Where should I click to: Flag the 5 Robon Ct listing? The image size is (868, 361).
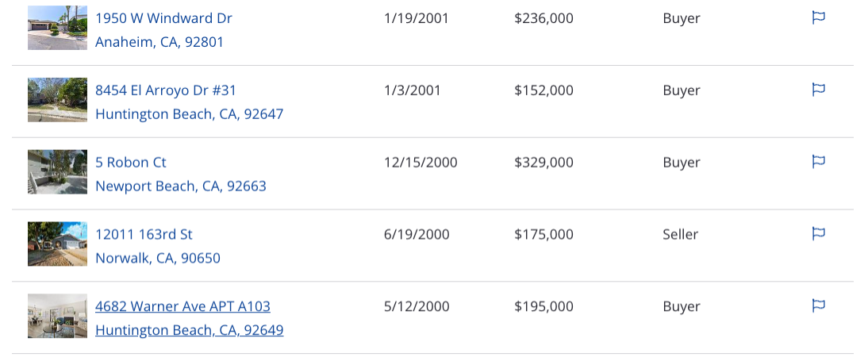click(x=818, y=162)
